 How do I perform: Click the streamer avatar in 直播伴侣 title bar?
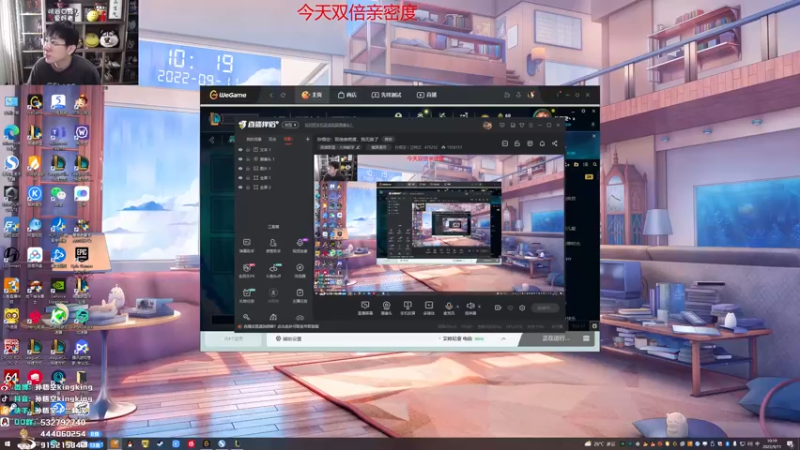pos(487,125)
